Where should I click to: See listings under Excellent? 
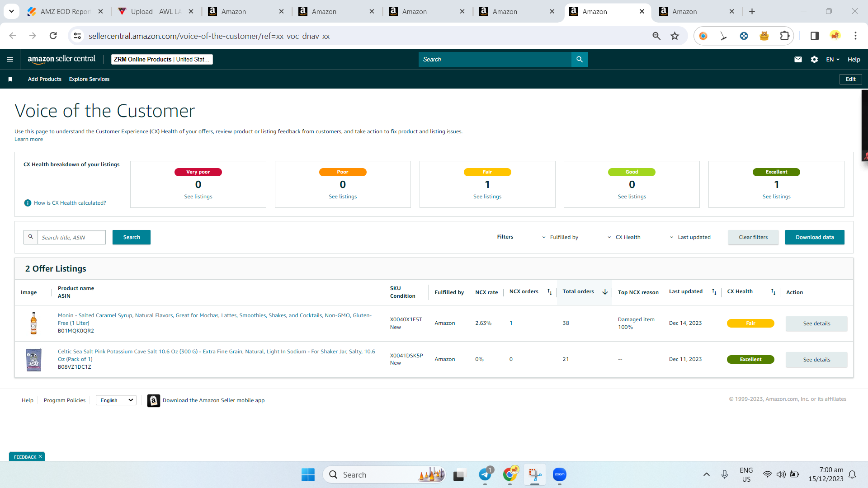pyautogui.click(x=777, y=197)
